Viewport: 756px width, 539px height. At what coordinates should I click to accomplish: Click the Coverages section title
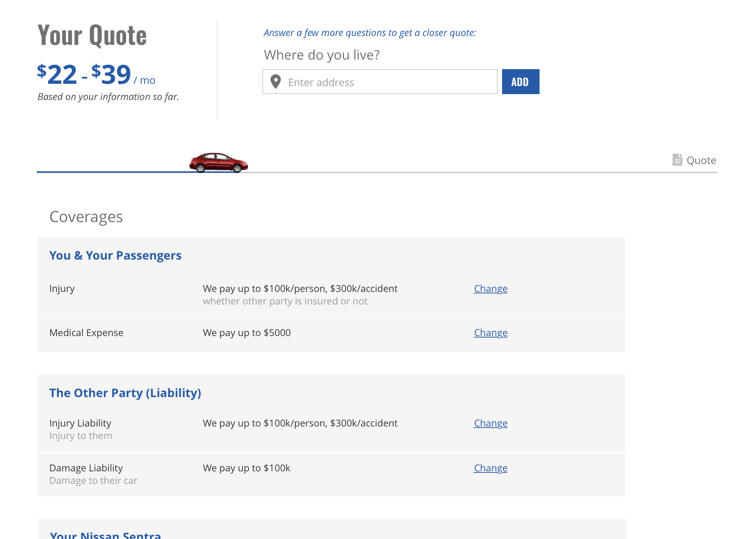(x=86, y=217)
